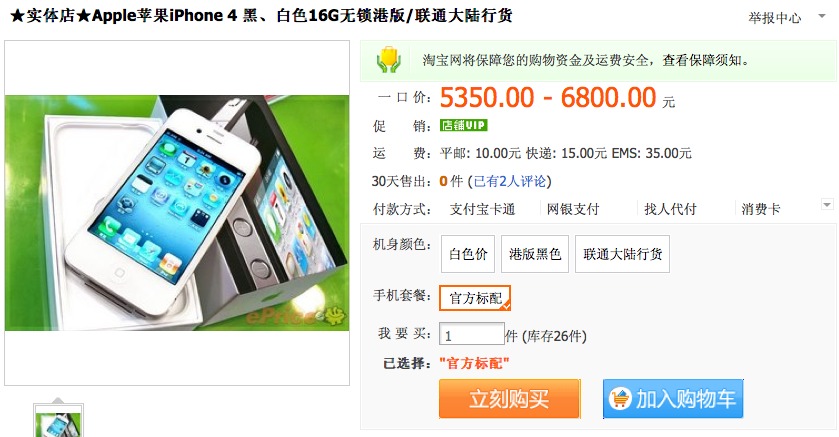The image size is (839, 437).
Task: Open the 已有2人评论 reviews link
Action: 510,181
